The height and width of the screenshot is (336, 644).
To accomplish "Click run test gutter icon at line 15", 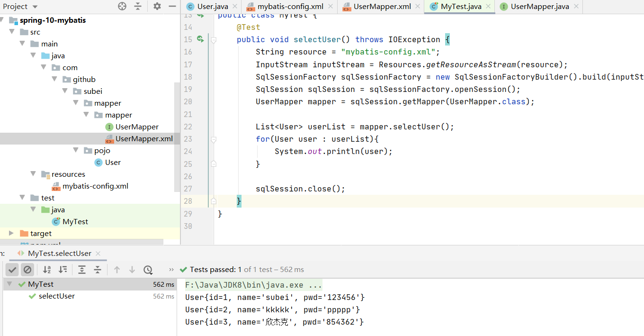I will tap(200, 39).
